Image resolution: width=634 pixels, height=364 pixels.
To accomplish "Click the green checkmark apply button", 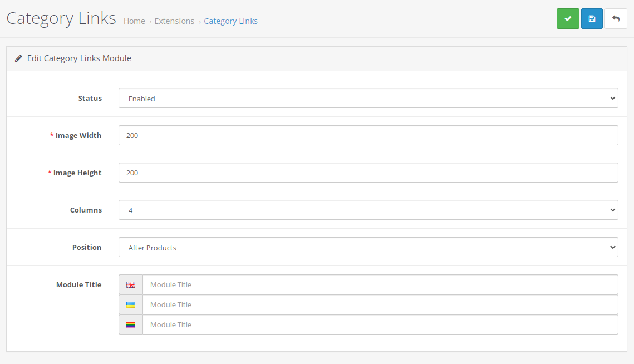I will (x=568, y=18).
